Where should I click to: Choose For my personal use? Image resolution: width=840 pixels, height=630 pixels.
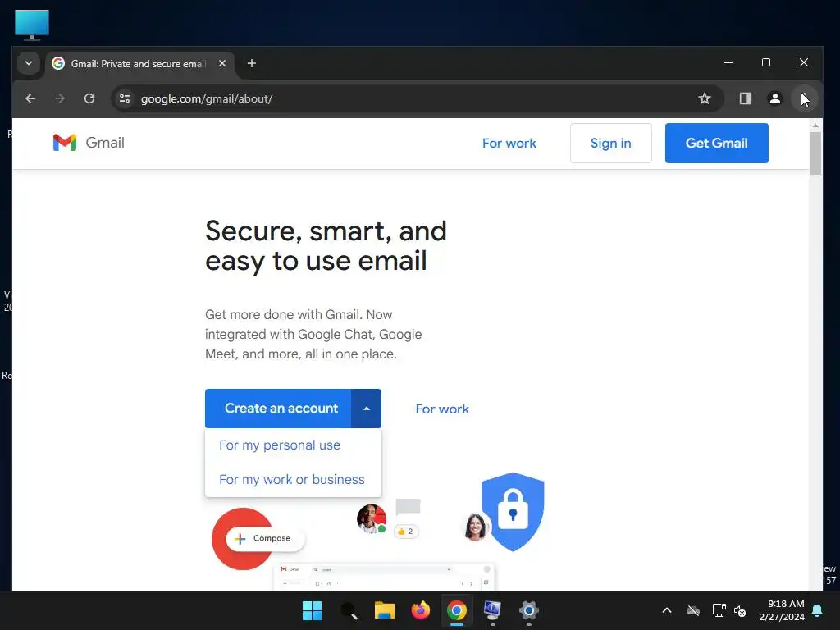click(x=280, y=445)
